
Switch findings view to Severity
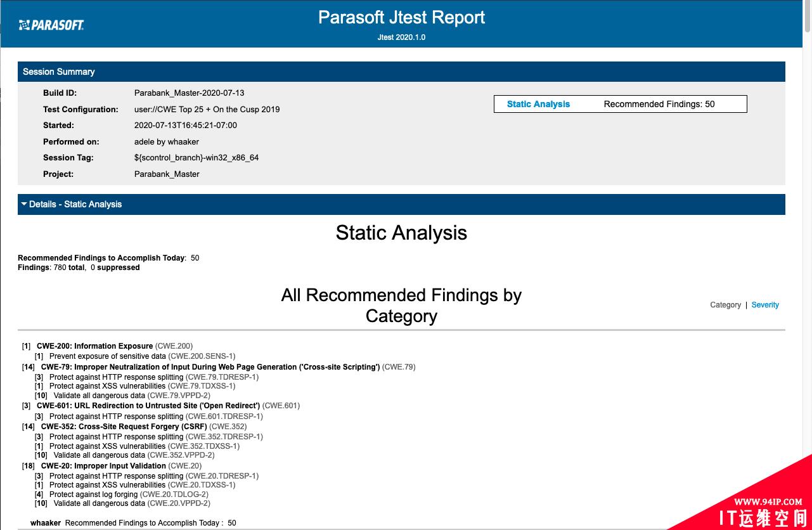[x=765, y=305]
